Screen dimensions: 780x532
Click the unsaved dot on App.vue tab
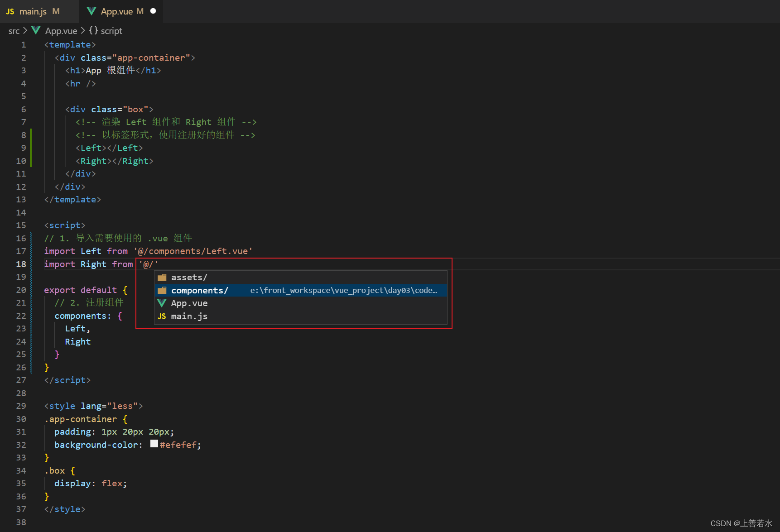pos(153,11)
